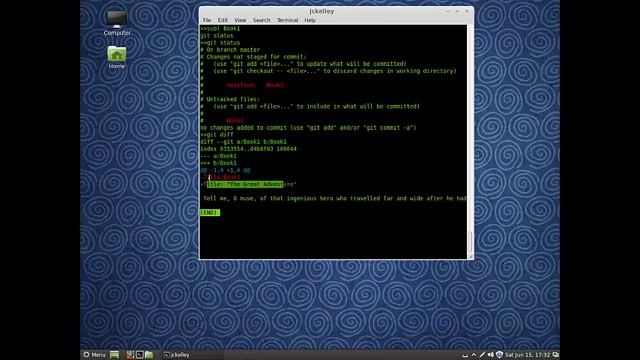The image size is (640, 360).
Task: Open the volume control tray icon
Action: pos(491,355)
